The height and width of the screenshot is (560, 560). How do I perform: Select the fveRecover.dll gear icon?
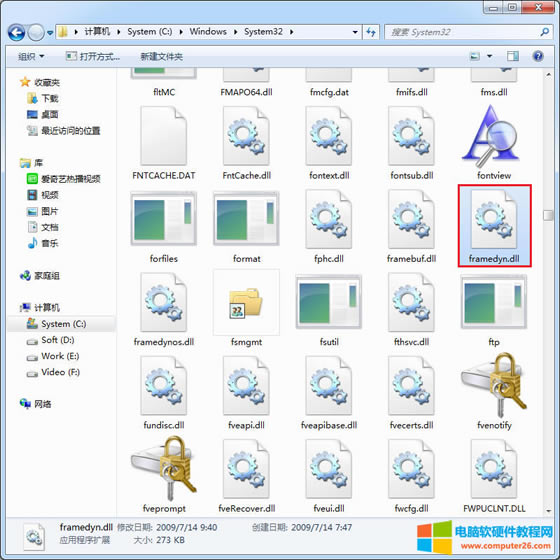[246, 469]
